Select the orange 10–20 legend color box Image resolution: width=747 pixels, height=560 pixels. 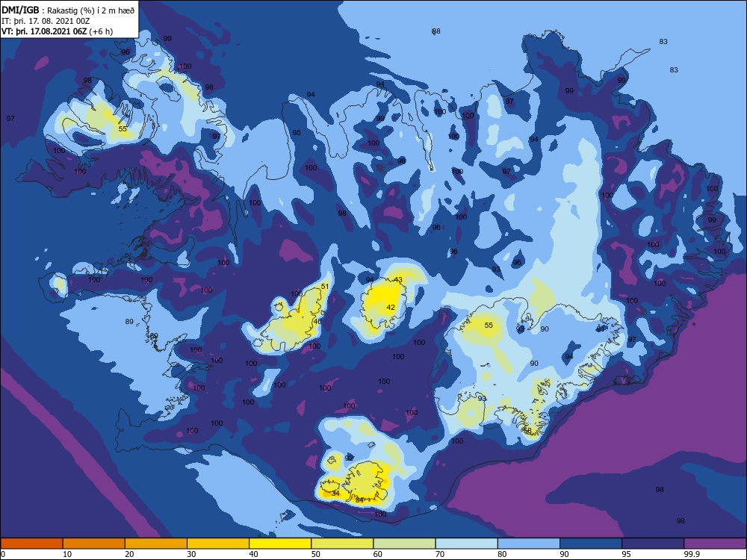[x=94, y=544]
